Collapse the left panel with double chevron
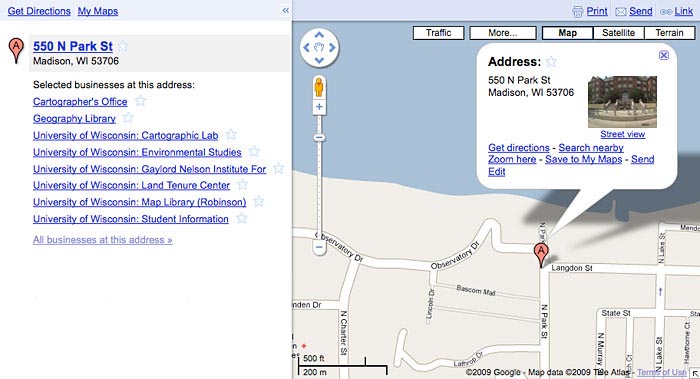The image size is (700, 379). 286,10
